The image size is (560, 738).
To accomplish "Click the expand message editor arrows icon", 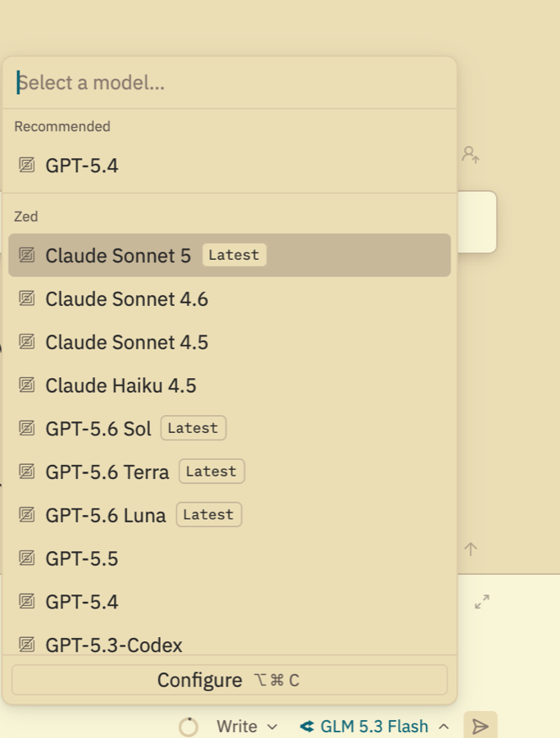I will [482, 602].
